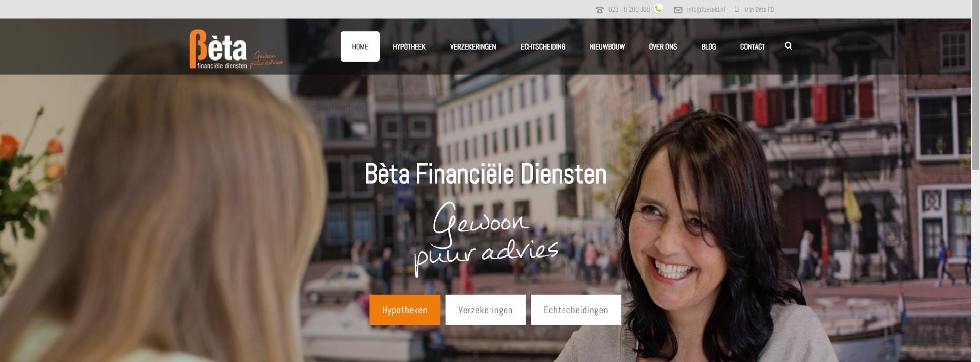Click the gray telephone icon in top bar

599,10
